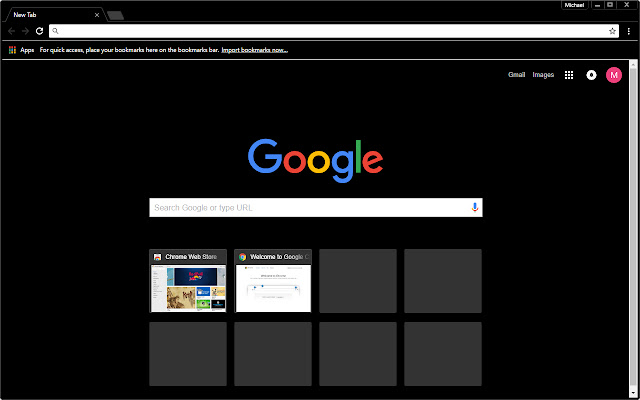
Task: Click the scrollbar down arrow
Action: pos(633,393)
